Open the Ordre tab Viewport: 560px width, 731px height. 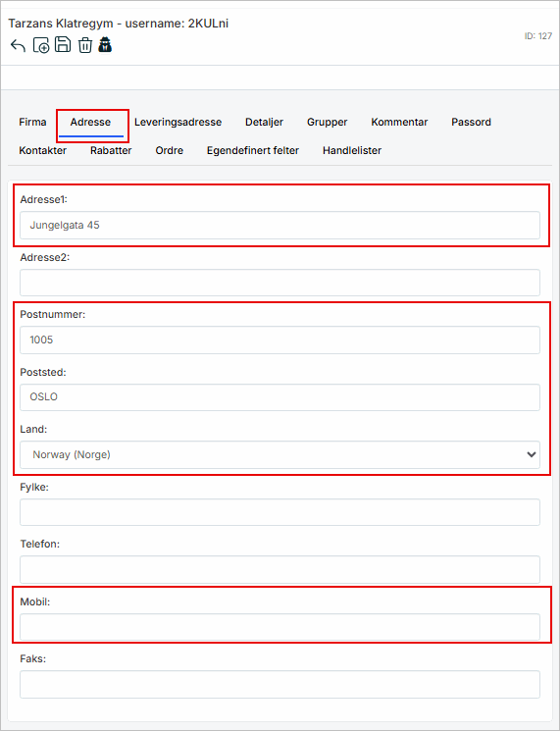pyautogui.click(x=169, y=150)
